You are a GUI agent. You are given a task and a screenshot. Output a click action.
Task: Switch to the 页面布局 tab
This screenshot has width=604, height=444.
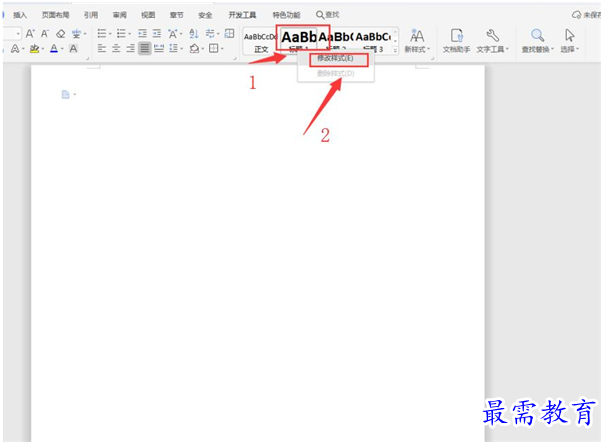pyautogui.click(x=55, y=15)
